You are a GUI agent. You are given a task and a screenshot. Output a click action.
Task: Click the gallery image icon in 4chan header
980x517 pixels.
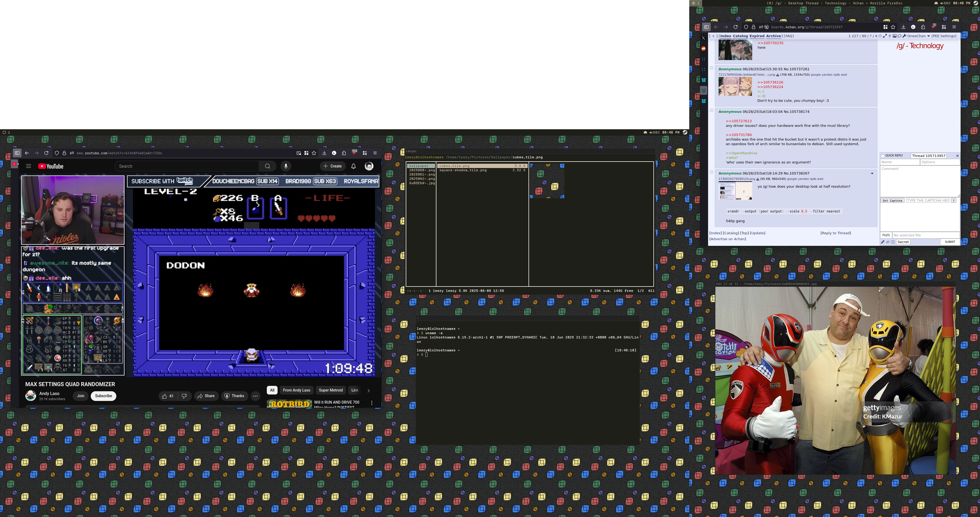[x=894, y=36]
